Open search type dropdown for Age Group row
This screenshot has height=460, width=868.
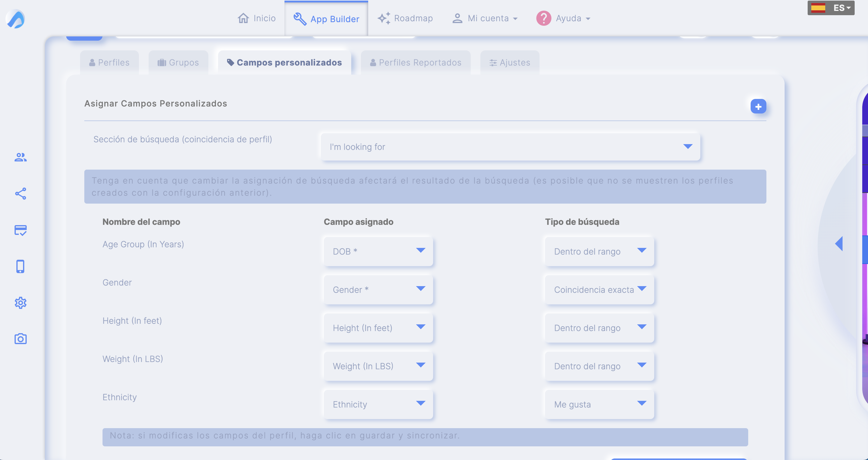click(600, 252)
